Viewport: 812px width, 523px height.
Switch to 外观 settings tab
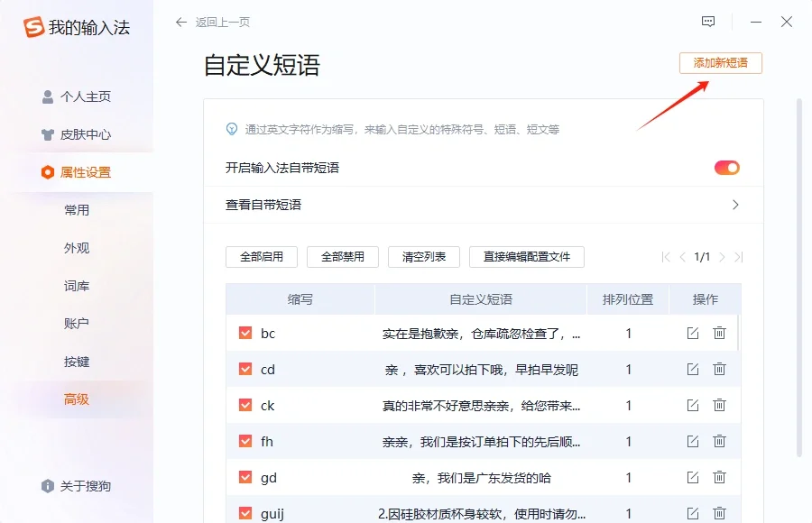(77, 248)
